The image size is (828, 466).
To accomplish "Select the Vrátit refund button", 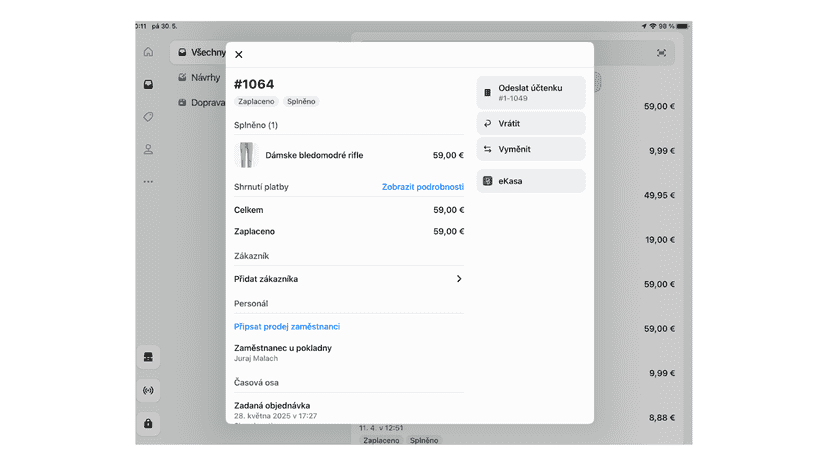I will [531, 123].
